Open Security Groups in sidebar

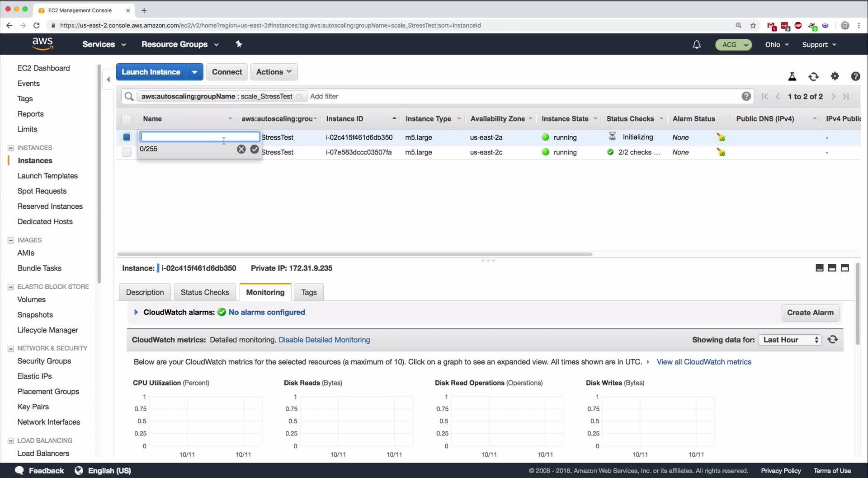pos(44,361)
